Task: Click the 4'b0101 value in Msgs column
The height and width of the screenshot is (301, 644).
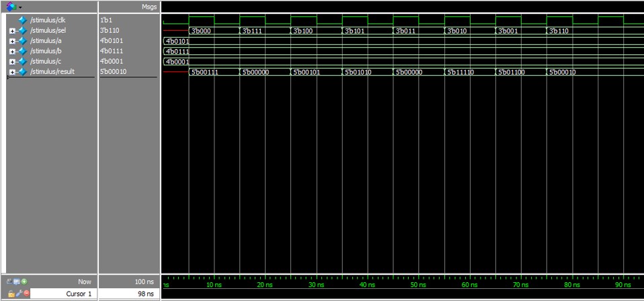Action: (x=112, y=41)
